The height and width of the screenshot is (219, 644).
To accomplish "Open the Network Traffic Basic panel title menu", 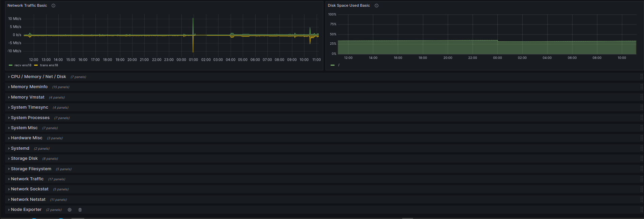I will click(x=27, y=5).
